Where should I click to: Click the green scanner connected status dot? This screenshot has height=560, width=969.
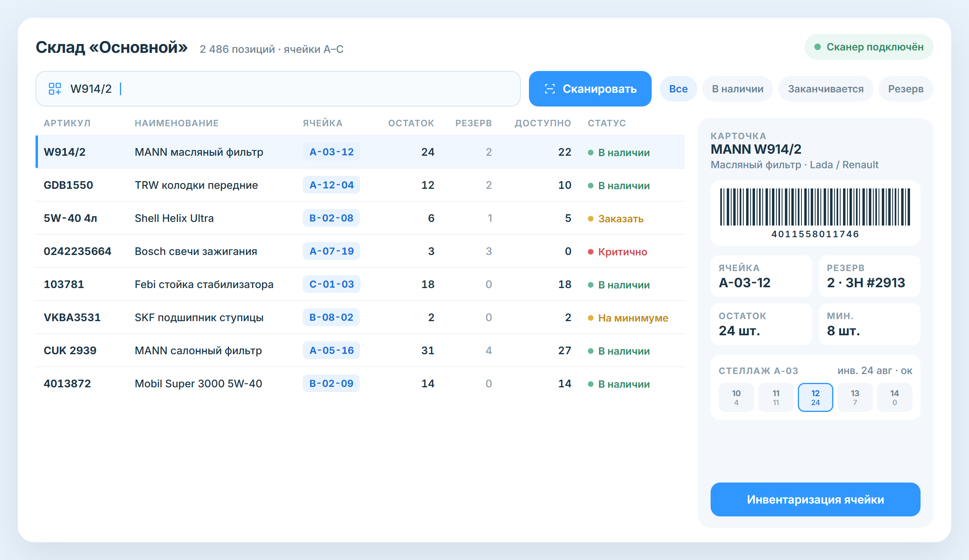coord(818,47)
